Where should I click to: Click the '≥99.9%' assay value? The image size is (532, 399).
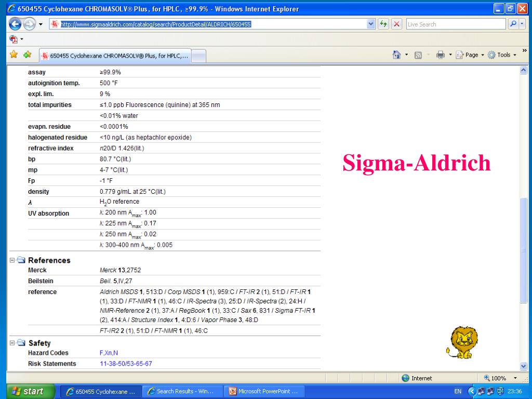[110, 72]
